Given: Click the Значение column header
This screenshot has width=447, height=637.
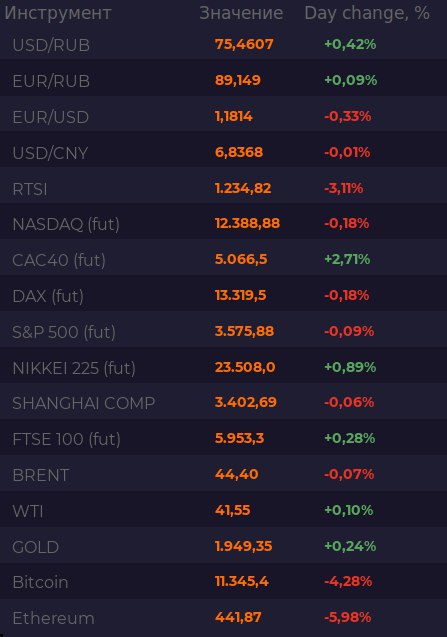Looking at the screenshot, I should click(241, 13).
